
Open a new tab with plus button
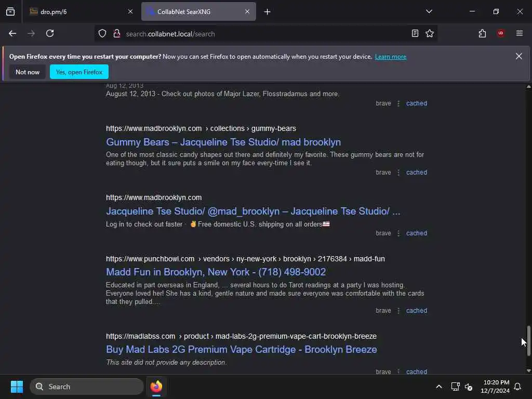267,12
